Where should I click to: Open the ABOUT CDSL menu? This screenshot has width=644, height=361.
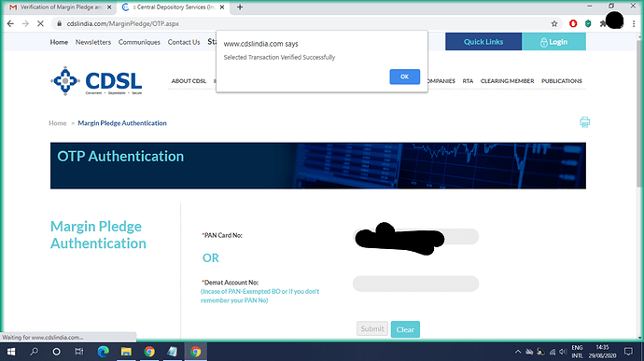pos(189,81)
